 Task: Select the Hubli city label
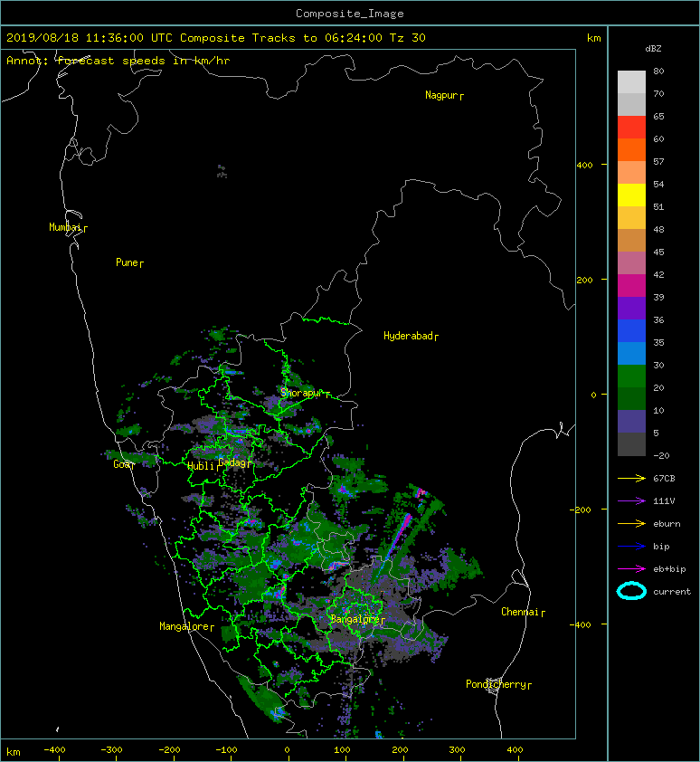201,466
